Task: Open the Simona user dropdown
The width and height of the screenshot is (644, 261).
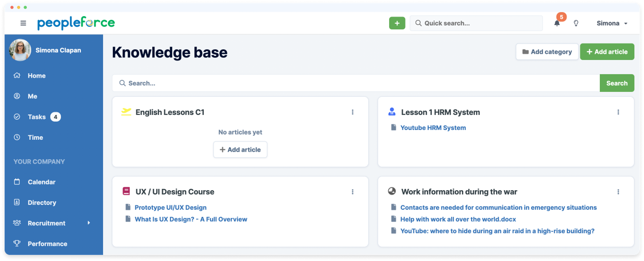Action: click(x=612, y=23)
